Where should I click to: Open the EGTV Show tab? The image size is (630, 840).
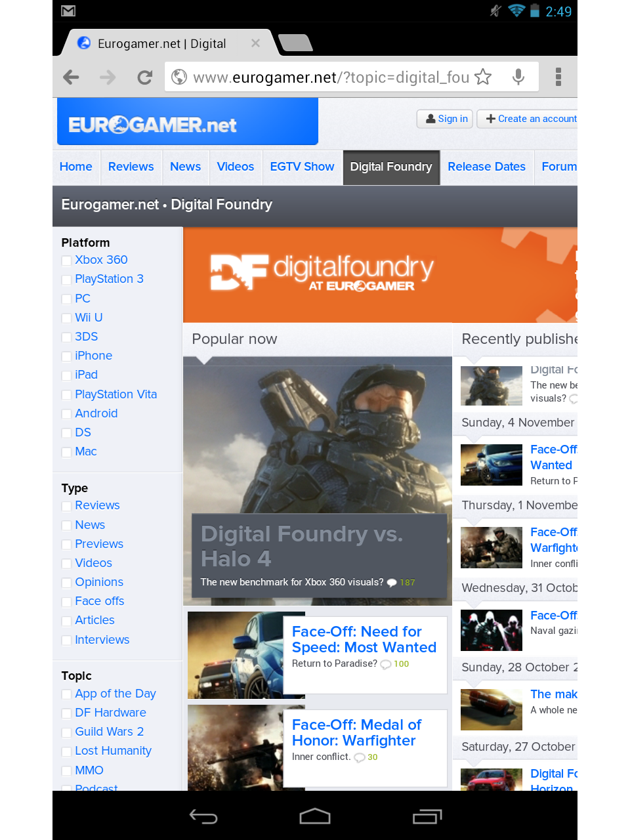tap(303, 167)
